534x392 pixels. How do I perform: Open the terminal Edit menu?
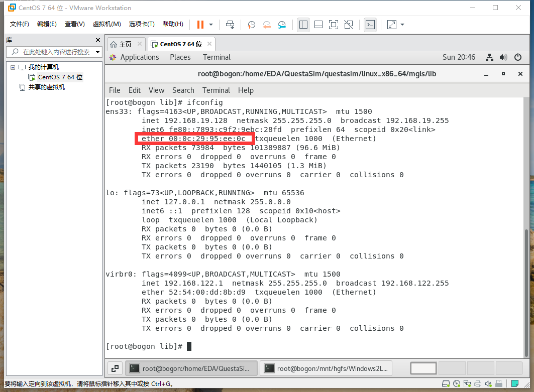[135, 90]
